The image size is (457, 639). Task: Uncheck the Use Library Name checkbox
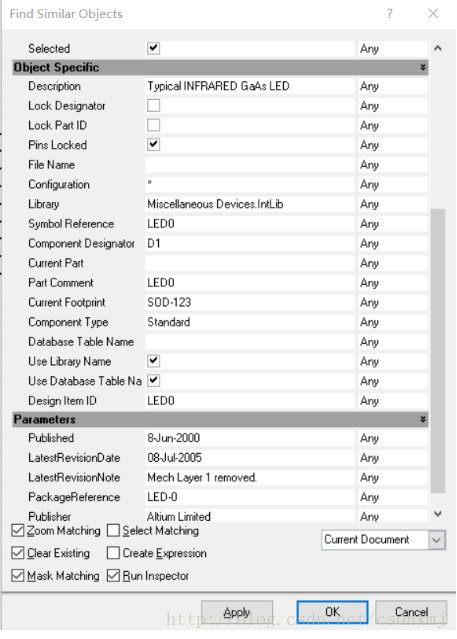(x=153, y=361)
